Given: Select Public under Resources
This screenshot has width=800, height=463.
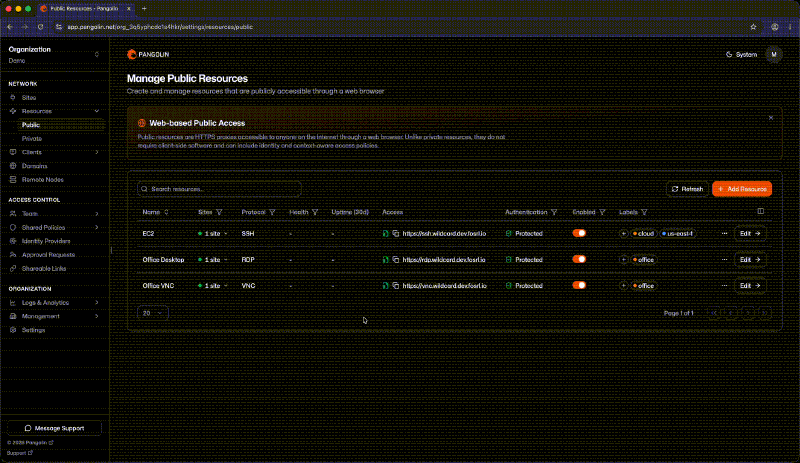Looking at the screenshot, I should point(31,125).
